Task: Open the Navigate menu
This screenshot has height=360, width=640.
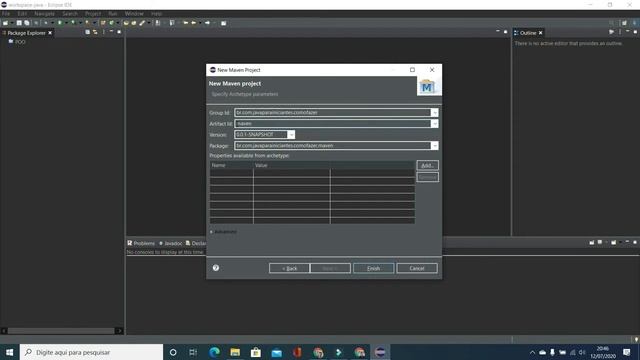Action: 44,13
